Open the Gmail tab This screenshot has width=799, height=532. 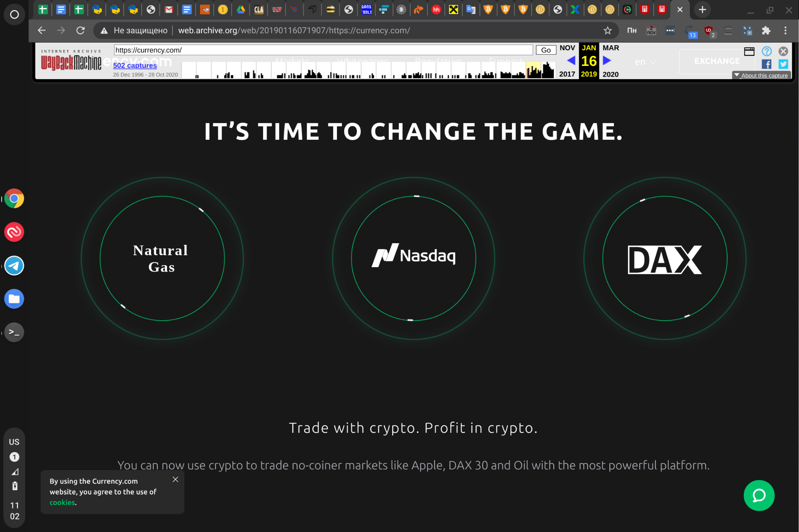click(x=169, y=10)
